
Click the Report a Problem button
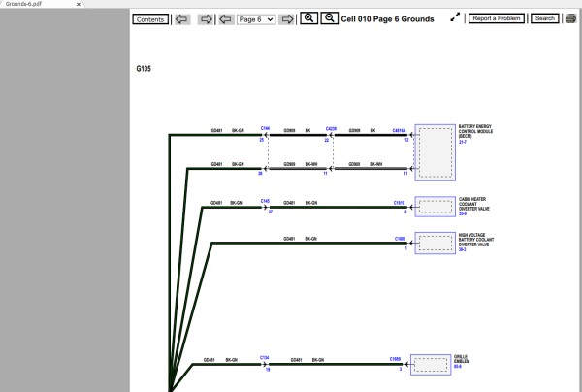[497, 18]
